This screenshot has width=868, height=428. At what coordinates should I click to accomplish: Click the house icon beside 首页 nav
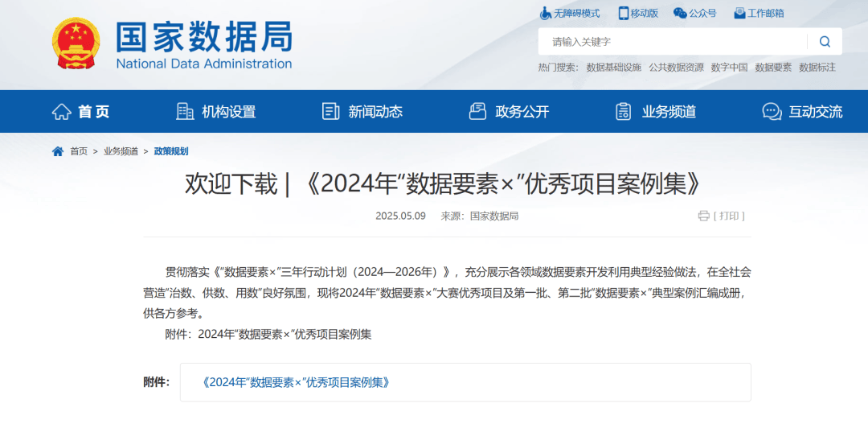[61, 112]
